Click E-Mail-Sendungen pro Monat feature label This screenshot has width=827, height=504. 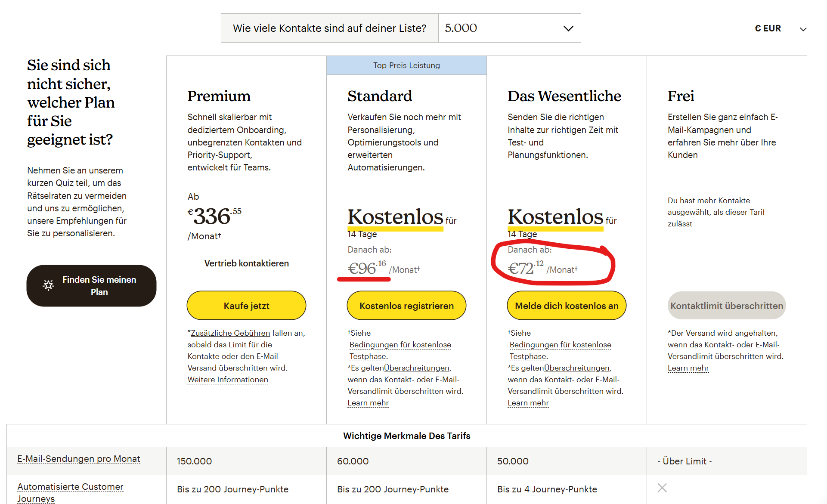click(79, 459)
